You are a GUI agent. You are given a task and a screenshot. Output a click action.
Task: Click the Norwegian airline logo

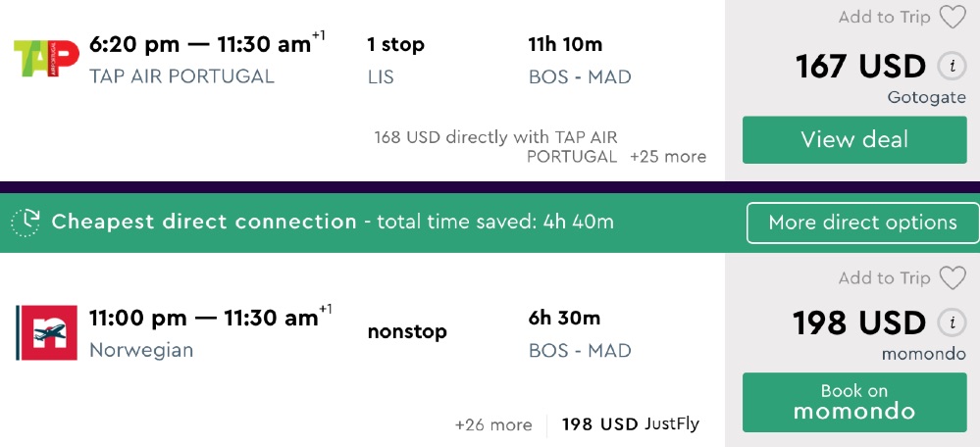pos(48,333)
